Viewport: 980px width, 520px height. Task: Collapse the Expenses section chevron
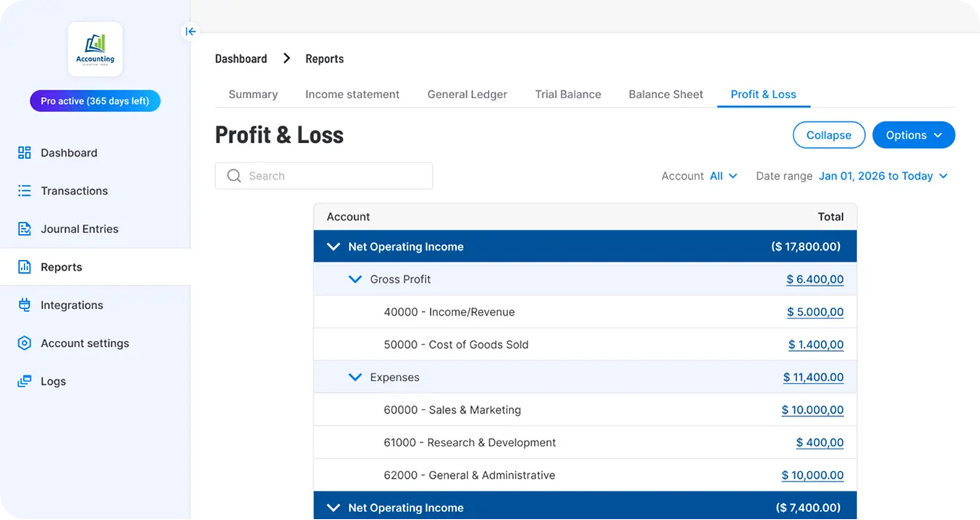click(x=355, y=376)
